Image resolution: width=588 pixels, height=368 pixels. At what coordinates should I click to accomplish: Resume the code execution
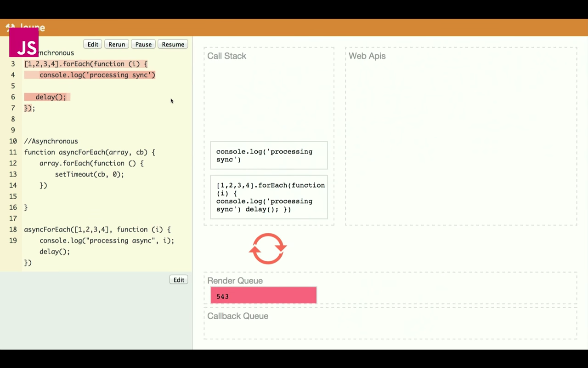pyautogui.click(x=173, y=44)
